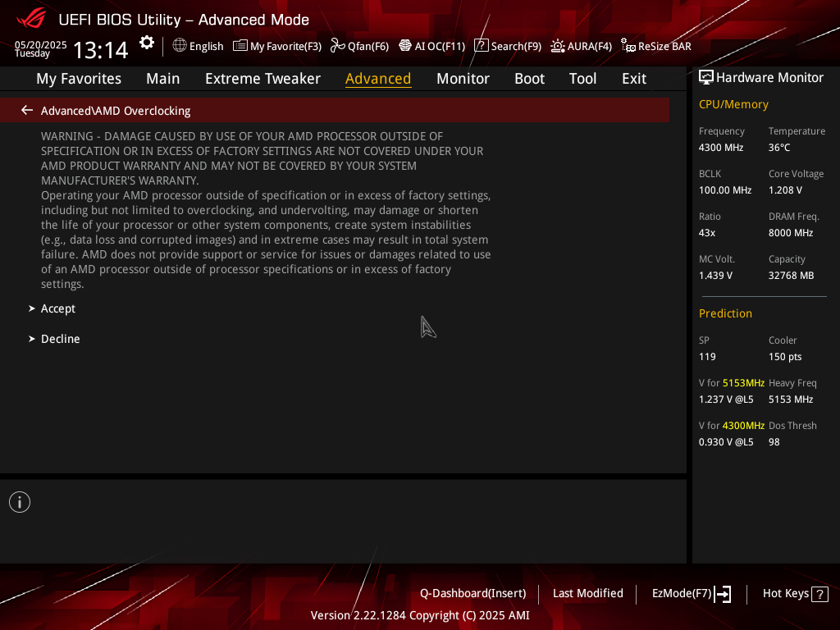This screenshot has height=630, width=840.
Task: Click the globe language icon
Action: coord(180,46)
